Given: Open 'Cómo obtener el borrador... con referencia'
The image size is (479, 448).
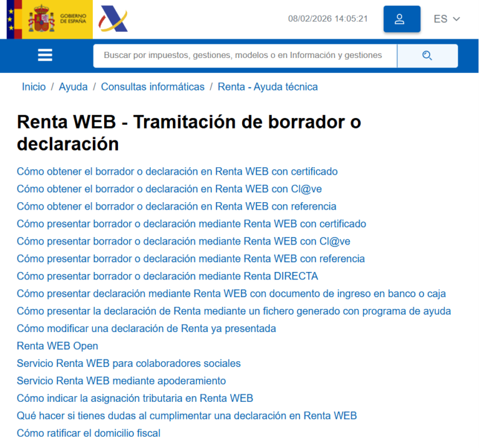Looking at the screenshot, I should click(177, 207).
